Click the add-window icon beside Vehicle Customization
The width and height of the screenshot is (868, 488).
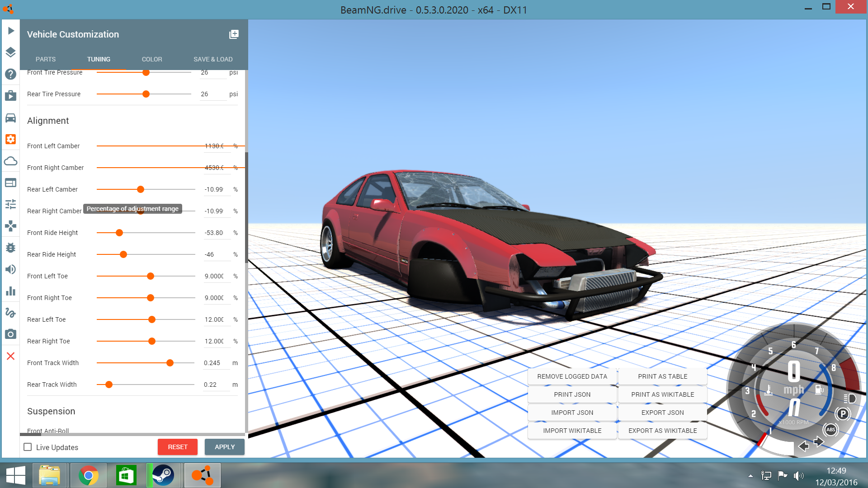click(x=234, y=34)
